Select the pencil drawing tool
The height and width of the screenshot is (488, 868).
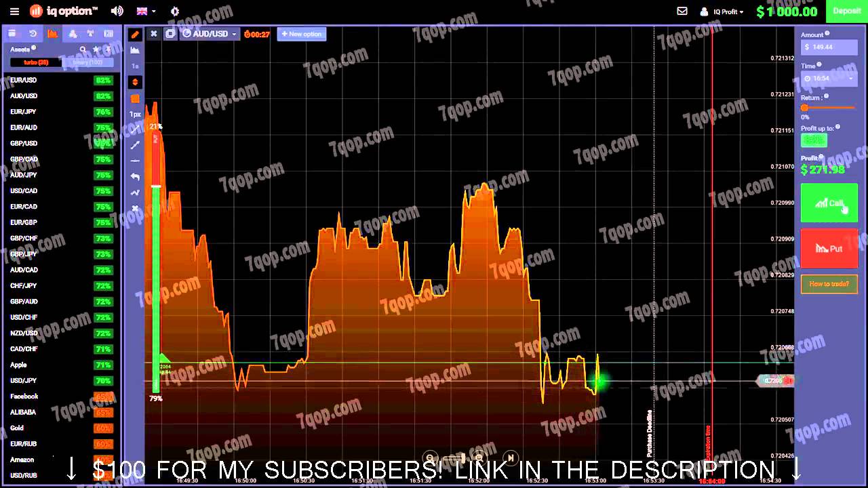135,35
